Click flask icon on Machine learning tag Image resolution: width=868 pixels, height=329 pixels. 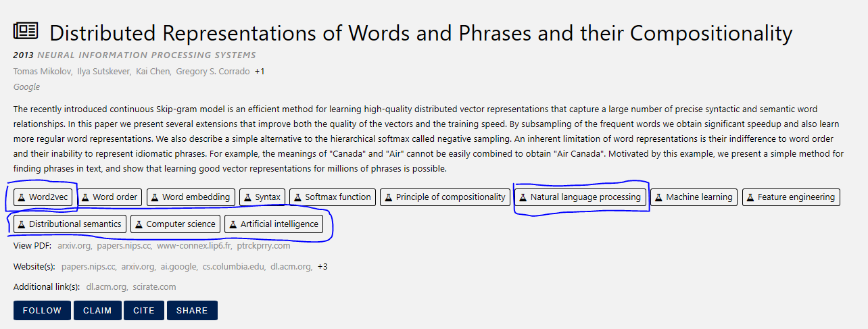658,197
